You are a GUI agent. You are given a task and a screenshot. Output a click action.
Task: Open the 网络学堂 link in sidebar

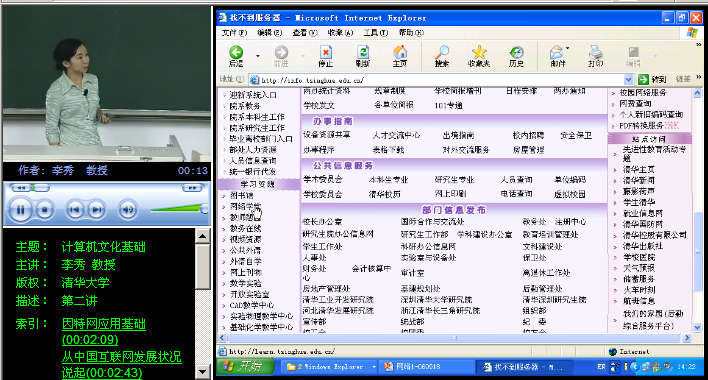pyautogui.click(x=245, y=206)
